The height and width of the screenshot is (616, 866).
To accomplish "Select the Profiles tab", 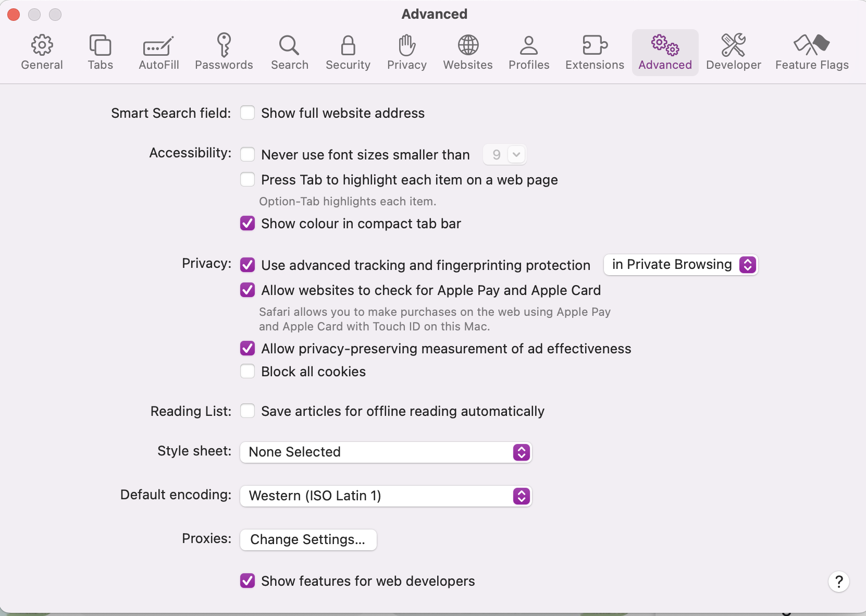I will [528, 52].
